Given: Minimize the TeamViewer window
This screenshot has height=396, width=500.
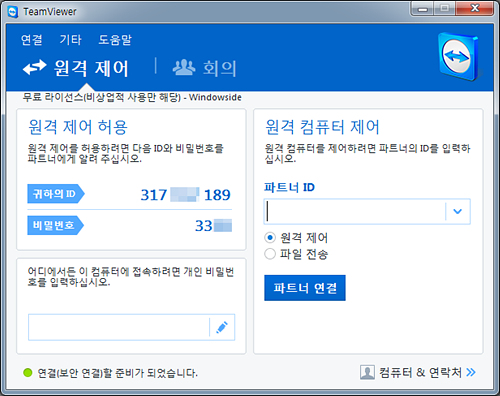Looking at the screenshot, I should click(423, 9).
